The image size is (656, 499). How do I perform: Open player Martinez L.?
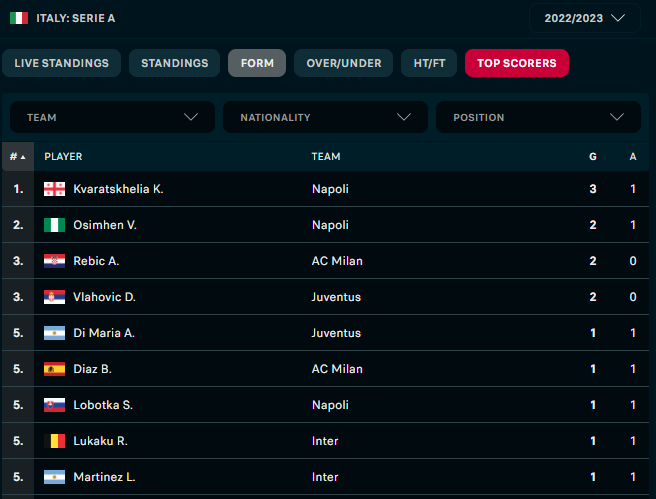(x=104, y=477)
